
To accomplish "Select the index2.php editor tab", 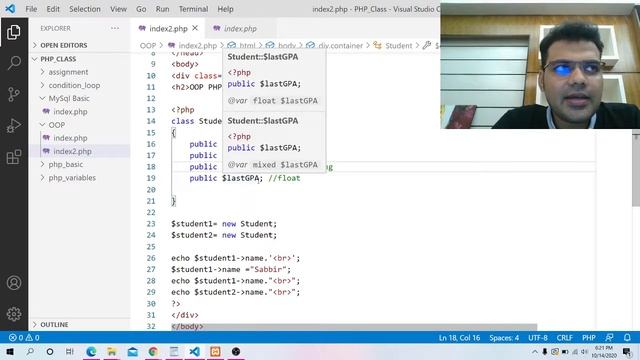I will click(168, 29).
